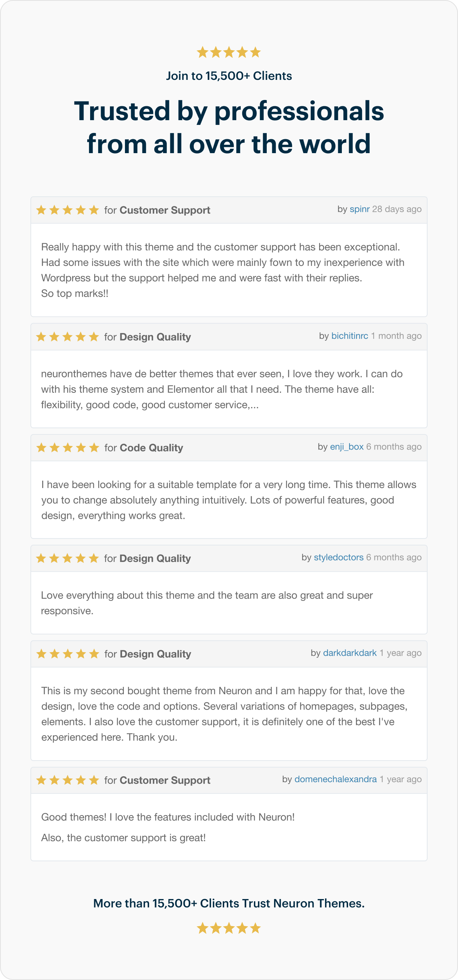
Task: Open the bichitinrc reviewer profile link
Action: point(350,336)
